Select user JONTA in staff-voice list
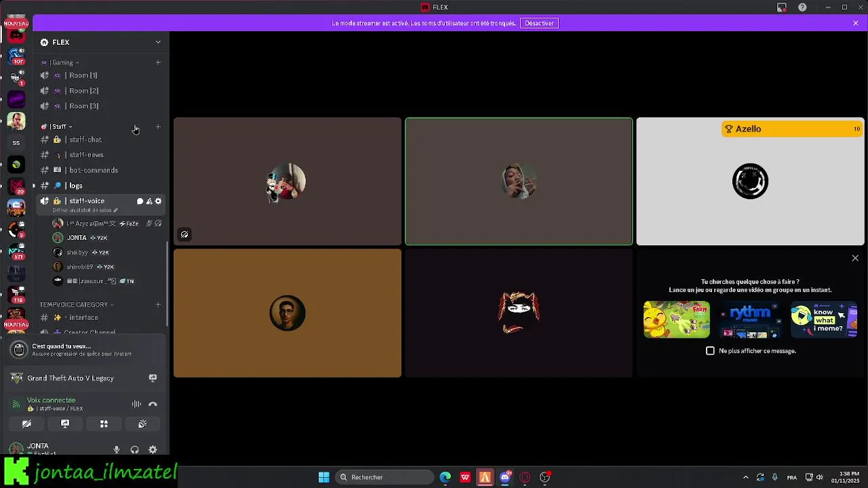This screenshot has width=868, height=488. coord(107,238)
